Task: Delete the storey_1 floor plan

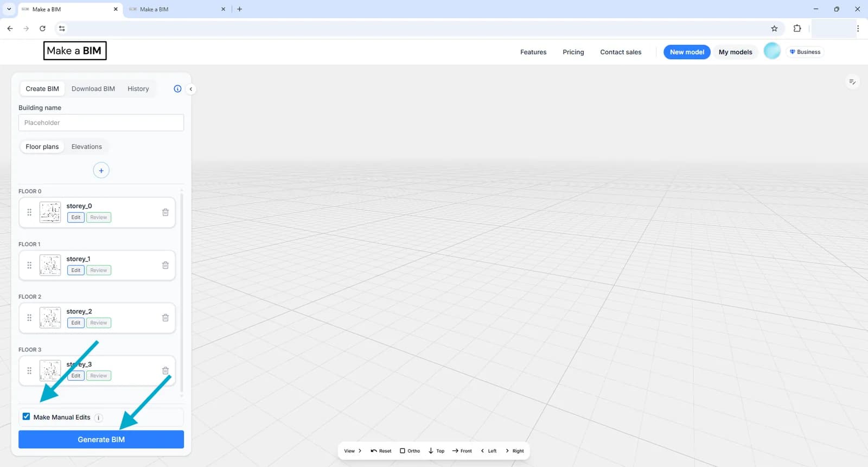Action: pos(165,265)
